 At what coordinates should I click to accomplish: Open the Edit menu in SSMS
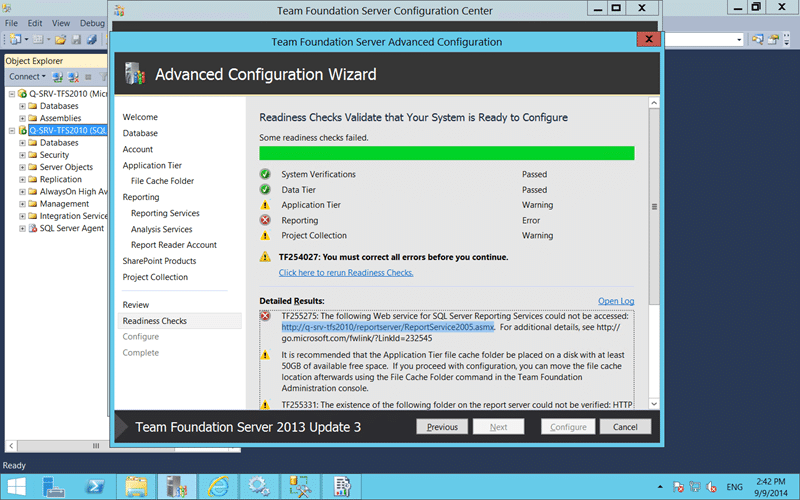click(35, 23)
